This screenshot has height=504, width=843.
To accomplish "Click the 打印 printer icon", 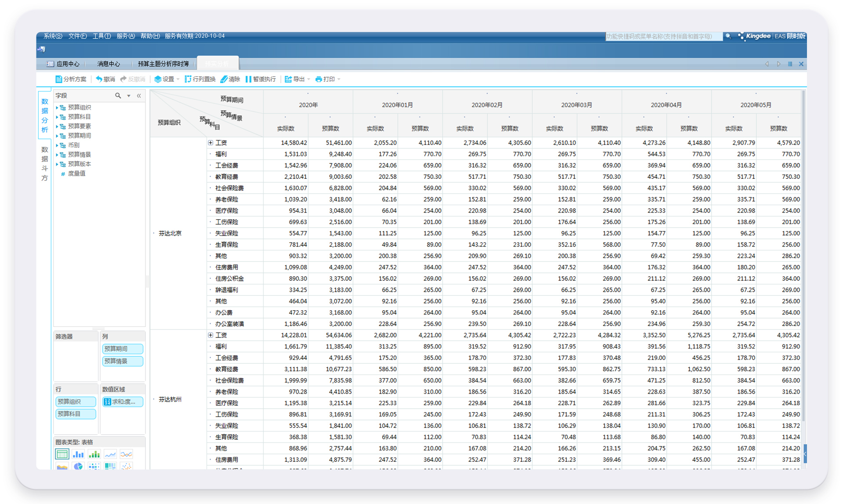I will (319, 79).
